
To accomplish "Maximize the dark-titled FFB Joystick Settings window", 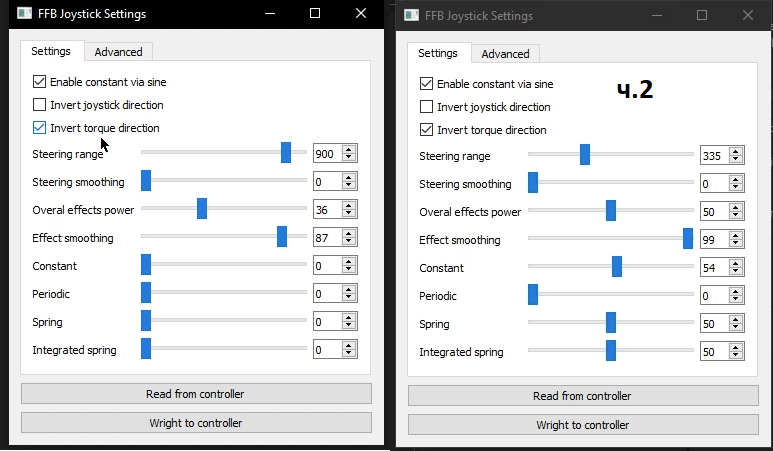I will click(315, 14).
